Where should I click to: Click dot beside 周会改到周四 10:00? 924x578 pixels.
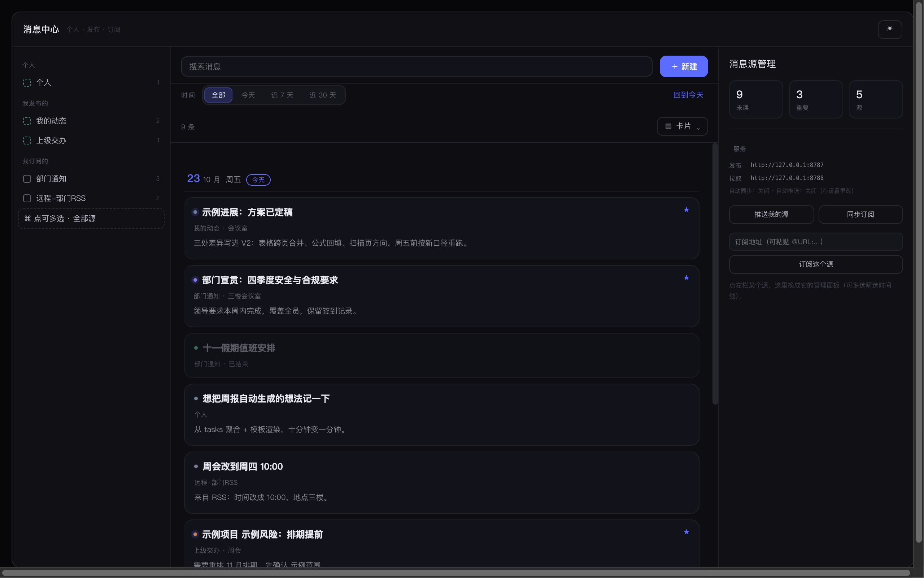pyautogui.click(x=196, y=466)
